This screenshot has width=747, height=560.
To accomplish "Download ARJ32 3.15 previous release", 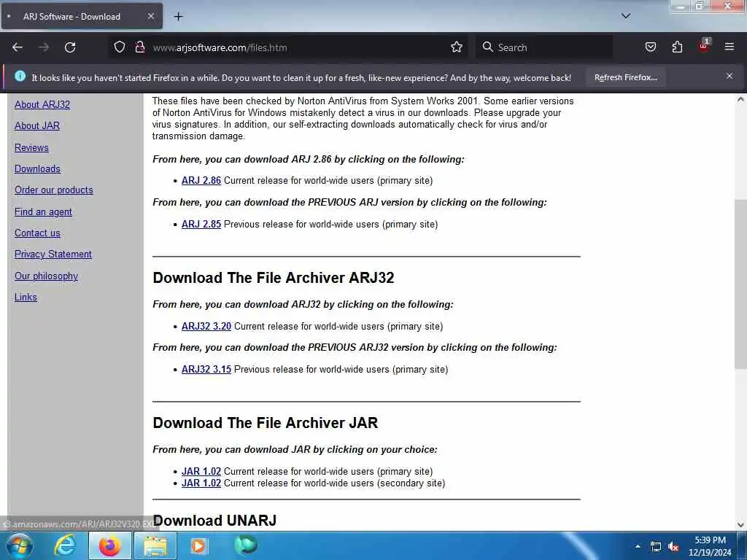I will click(206, 369).
